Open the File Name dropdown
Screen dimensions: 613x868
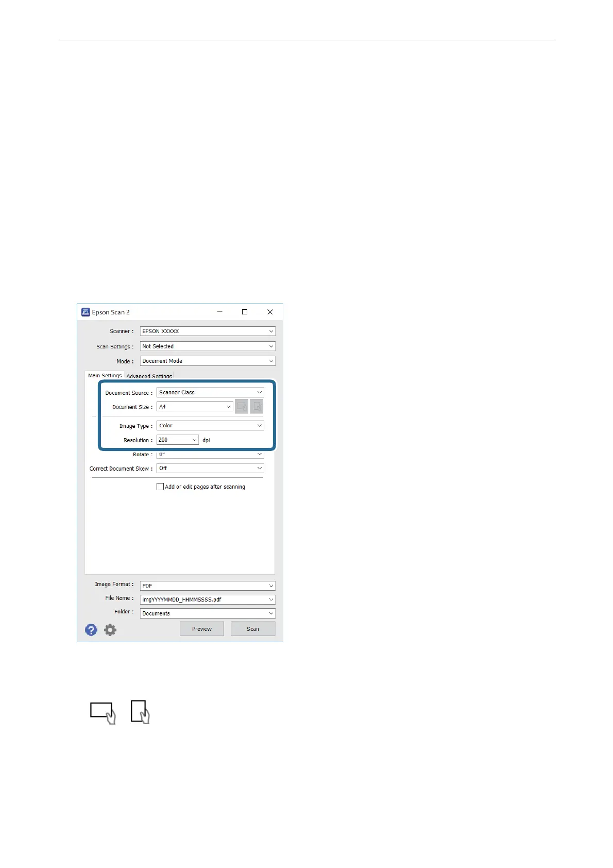[208, 599]
